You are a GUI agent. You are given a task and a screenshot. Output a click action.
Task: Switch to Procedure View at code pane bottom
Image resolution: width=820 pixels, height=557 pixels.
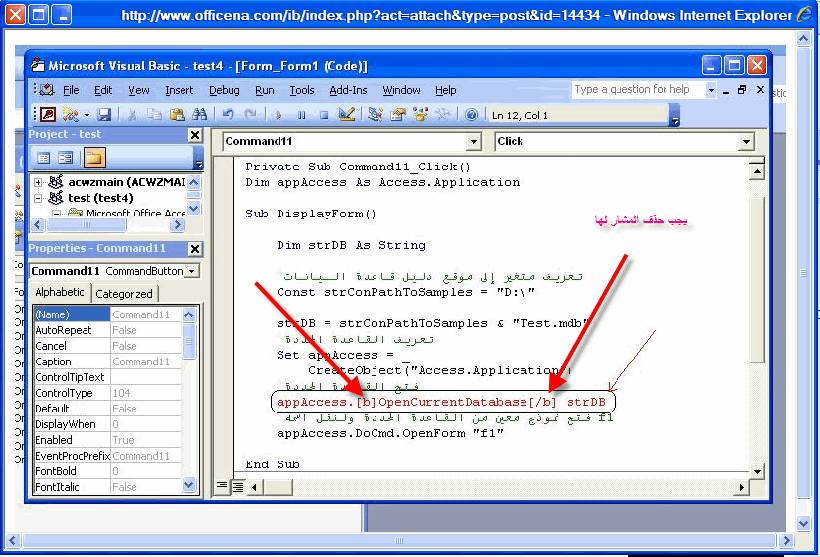[222, 487]
